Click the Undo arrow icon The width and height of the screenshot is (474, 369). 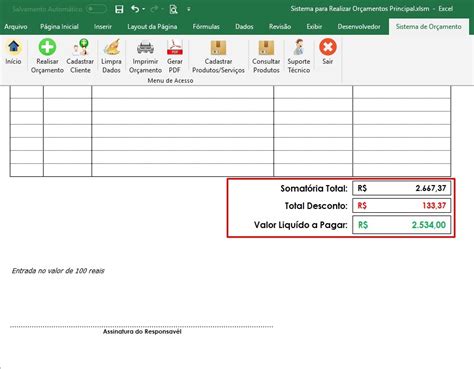tap(135, 9)
